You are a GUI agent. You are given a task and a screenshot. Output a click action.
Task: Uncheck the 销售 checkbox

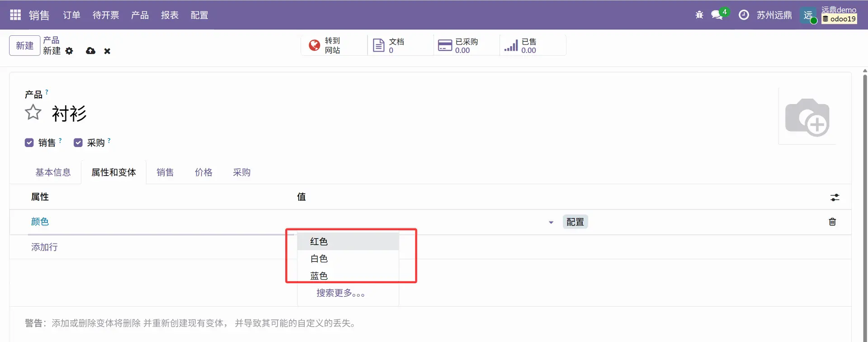point(29,143)
